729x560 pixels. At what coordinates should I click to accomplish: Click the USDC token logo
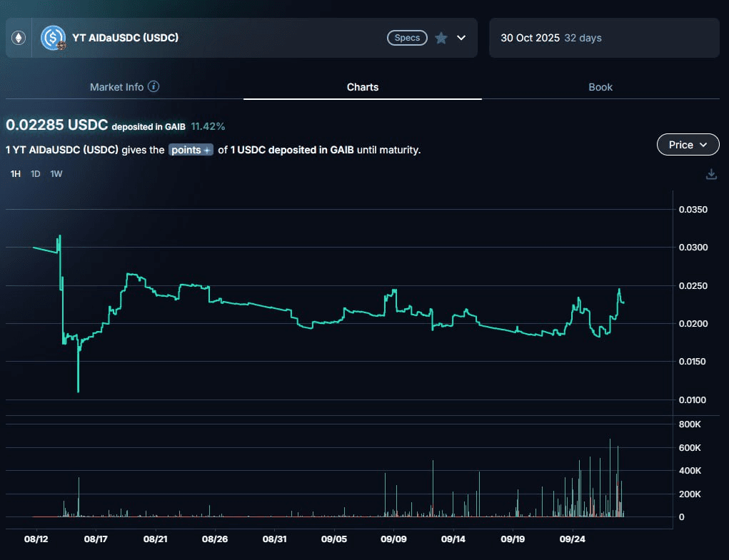click(53, 38)
